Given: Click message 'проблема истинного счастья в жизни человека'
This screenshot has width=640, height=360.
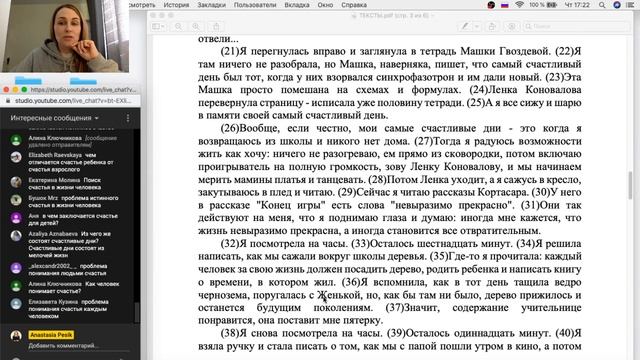Looking at the screenshot, I should (73, 202).
